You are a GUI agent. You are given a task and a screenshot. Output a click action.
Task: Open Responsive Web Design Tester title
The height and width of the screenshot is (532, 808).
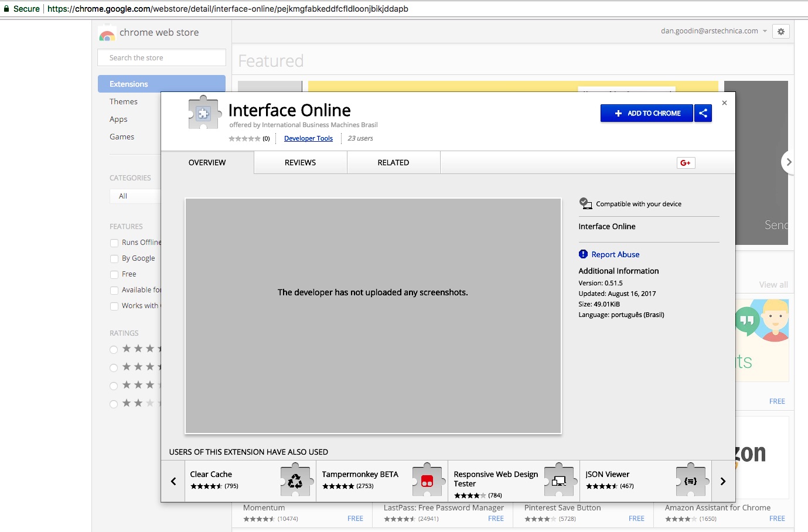pos(496,479)
